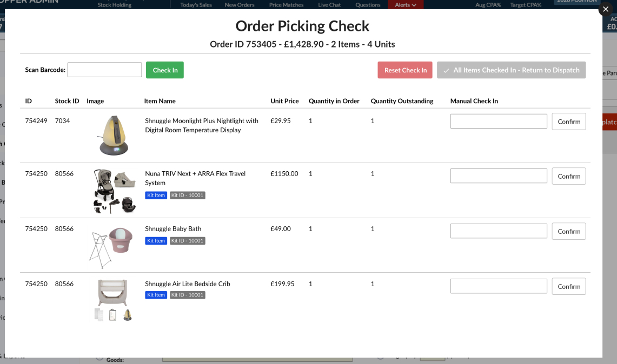The image size is (617, 364).
Task: Click Stock Holding in the top bar
Action: coord(115,5)
